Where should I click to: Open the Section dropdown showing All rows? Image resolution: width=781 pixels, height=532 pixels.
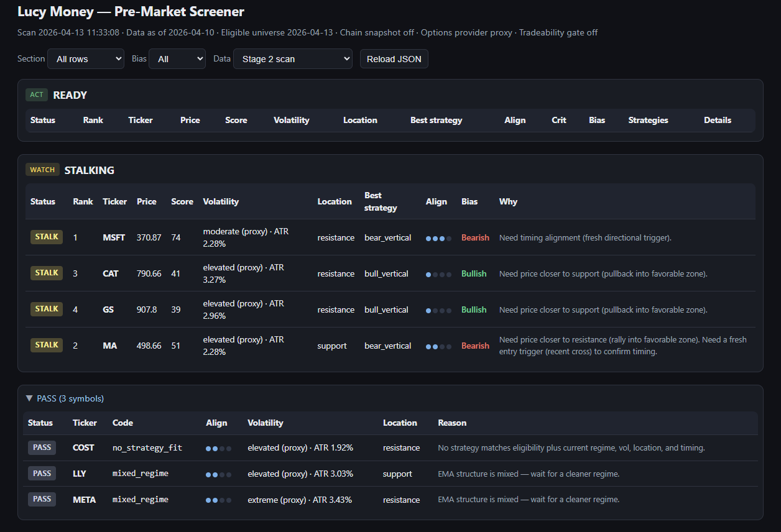[86, 59]
